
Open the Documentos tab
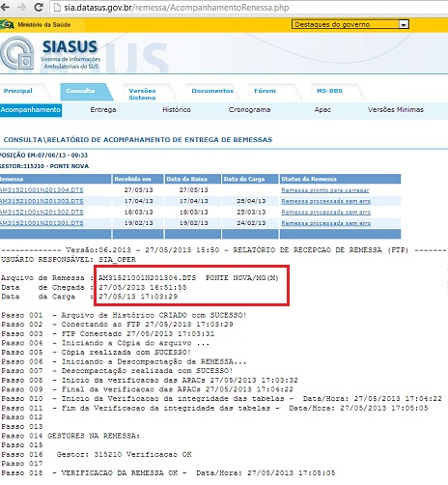(x=212, y=91)
